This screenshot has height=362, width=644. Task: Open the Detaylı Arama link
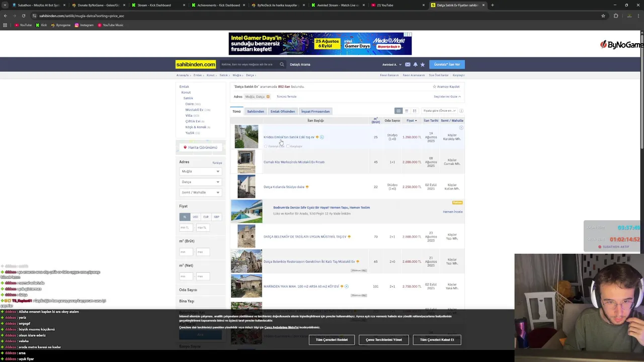(x=300, y=64)
